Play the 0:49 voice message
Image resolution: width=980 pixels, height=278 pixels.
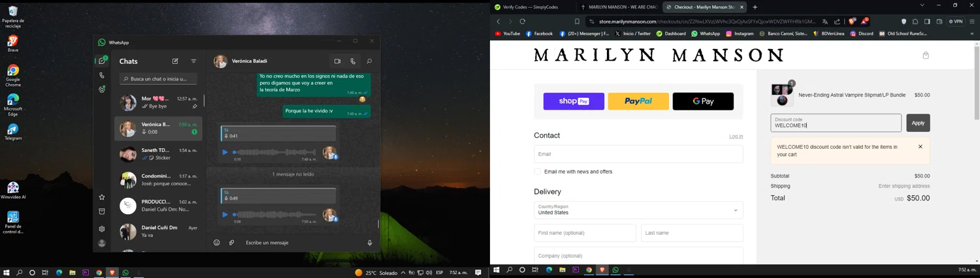coord(225,215)
